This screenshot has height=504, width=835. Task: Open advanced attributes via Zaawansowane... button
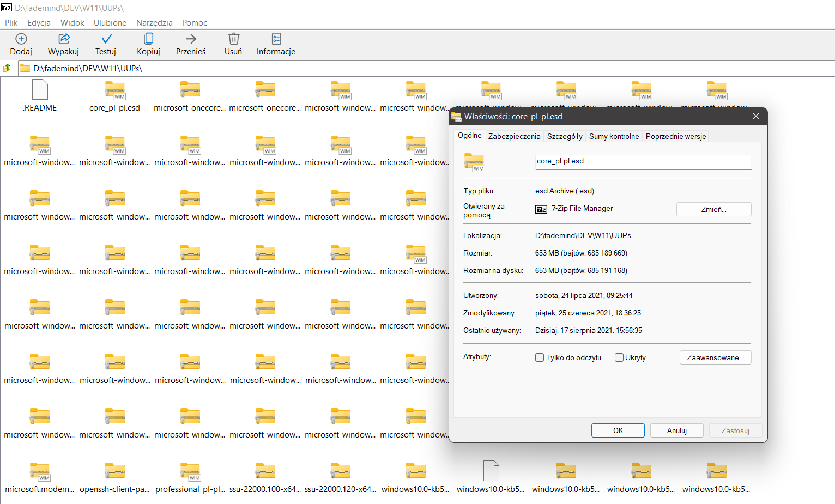(715, 357)
